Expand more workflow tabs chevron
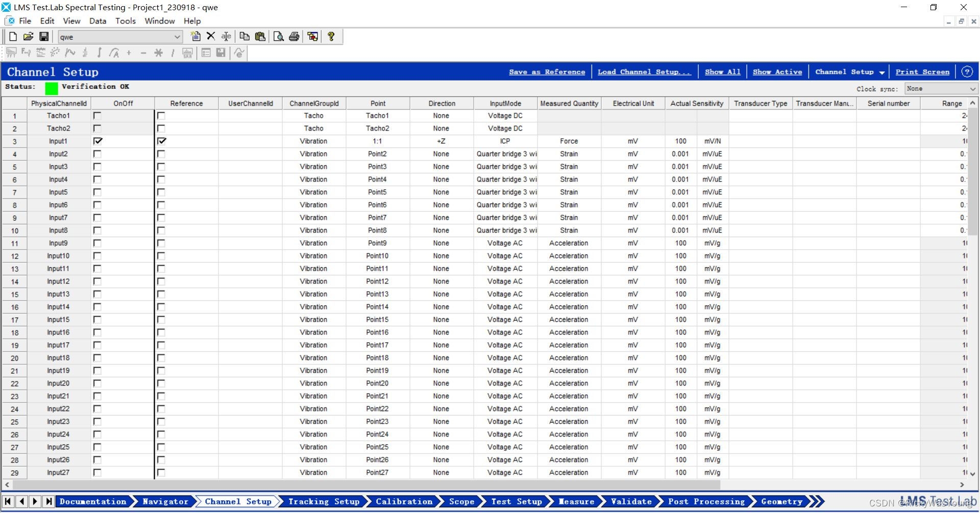Screen dimensions: 980x513 click(x=817, y=501)
